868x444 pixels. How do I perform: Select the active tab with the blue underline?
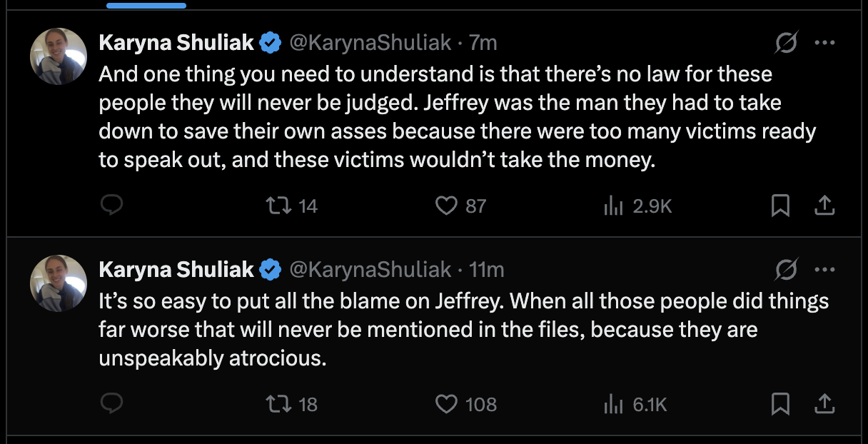click(x=146, y=5)
